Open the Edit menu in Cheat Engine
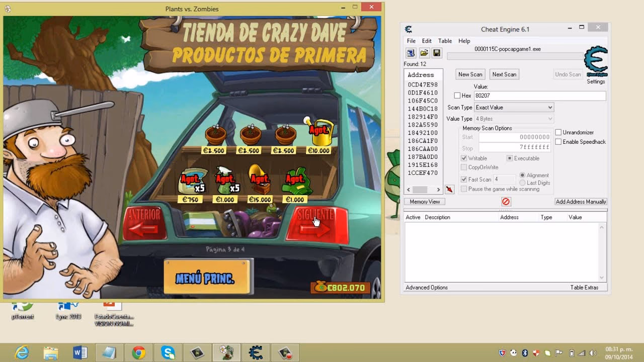 click(x=427, y=41)
